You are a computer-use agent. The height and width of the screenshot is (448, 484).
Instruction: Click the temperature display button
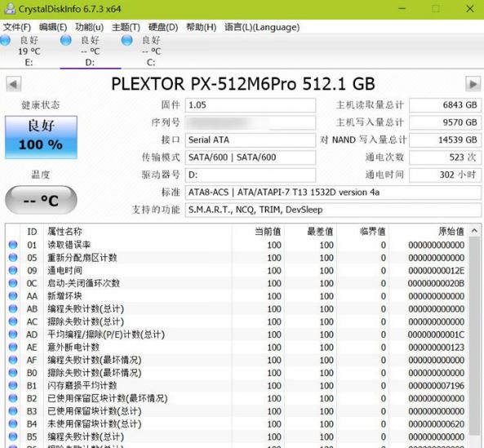41,200
